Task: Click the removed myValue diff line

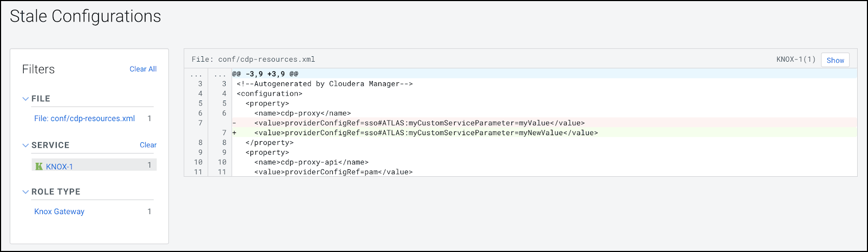Action: 419,123
